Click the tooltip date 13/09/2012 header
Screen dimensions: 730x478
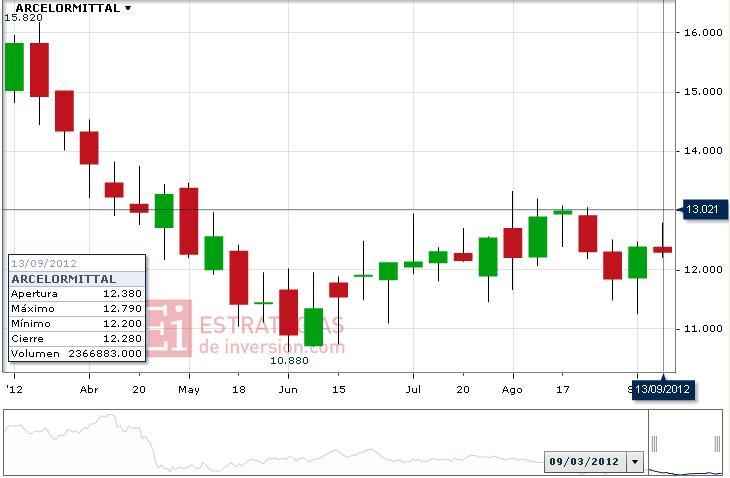(x=44, y=263)
